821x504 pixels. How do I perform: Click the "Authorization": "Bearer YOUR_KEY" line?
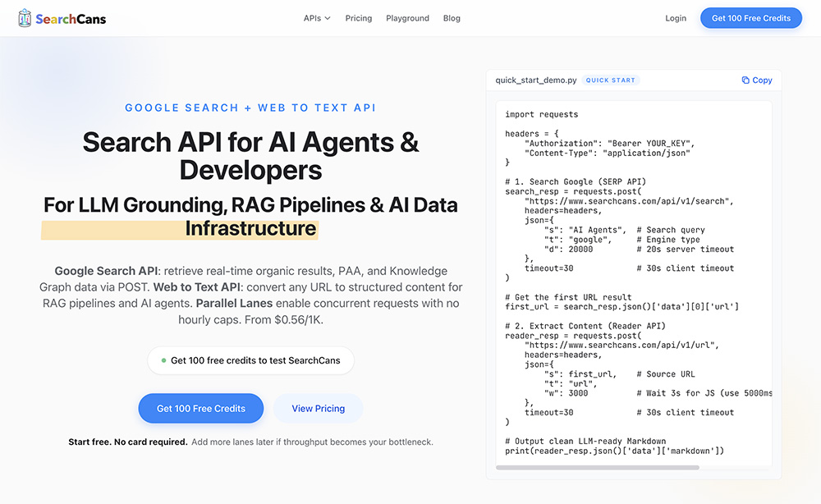click(x=609, y=143)
